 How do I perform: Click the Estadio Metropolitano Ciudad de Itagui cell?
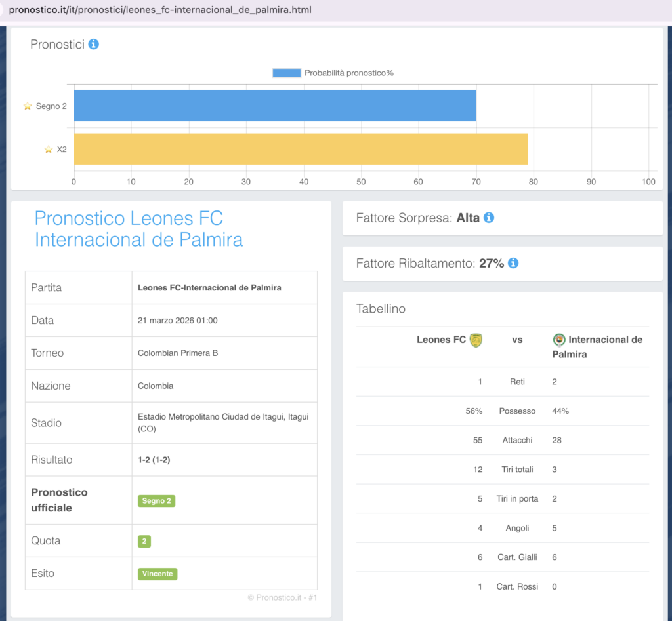223,423
